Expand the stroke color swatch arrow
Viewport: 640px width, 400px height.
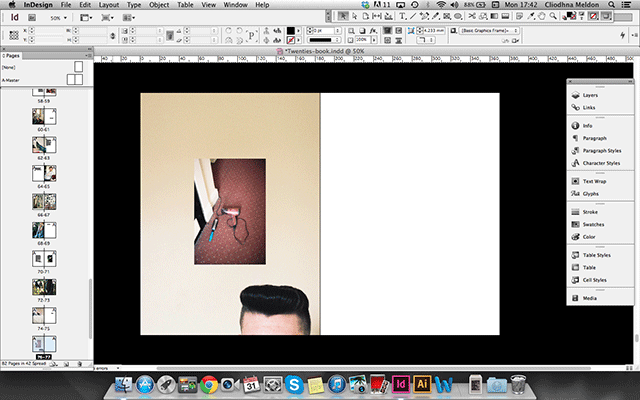coord(299,40)
